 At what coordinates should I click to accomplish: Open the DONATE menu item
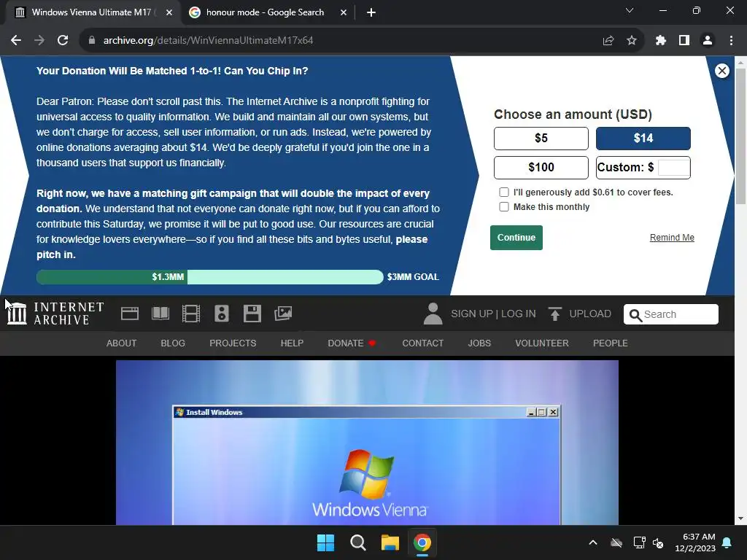[x=352, y=343]
